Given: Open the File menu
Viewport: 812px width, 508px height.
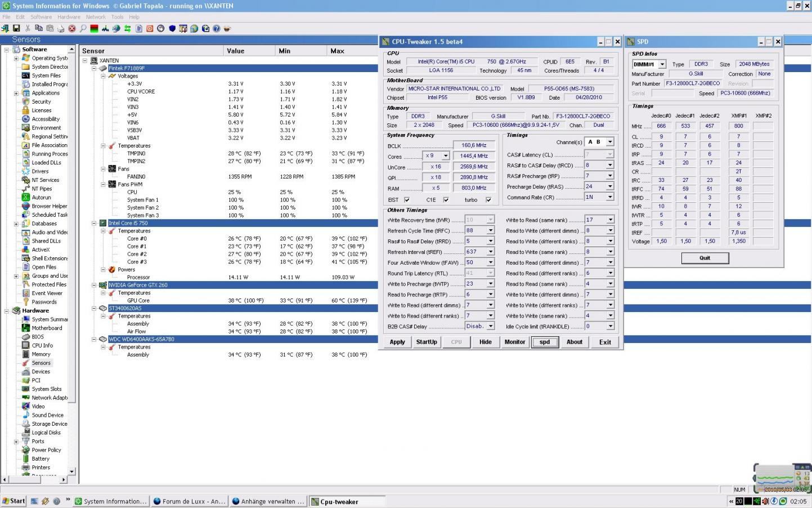Looking at the screenshot, I should point(6,17).
